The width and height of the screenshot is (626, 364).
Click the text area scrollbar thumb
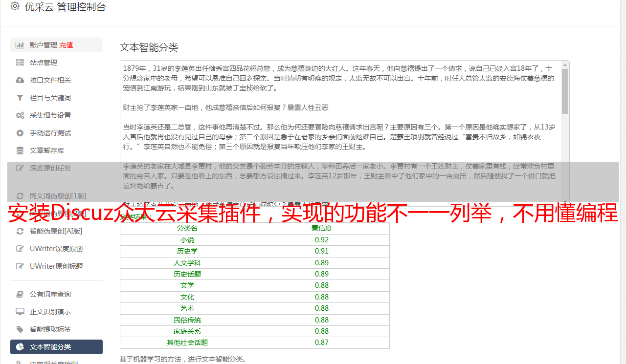coord(565,91)
